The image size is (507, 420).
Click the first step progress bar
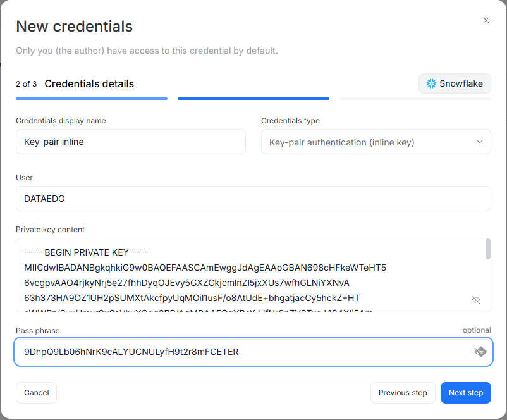(92, 99)
